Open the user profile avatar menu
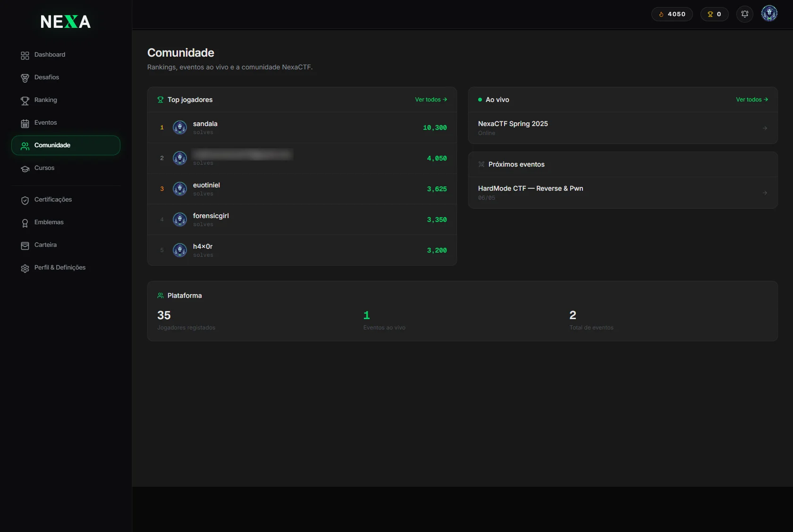The image size is (793, 532). point(769,14)
